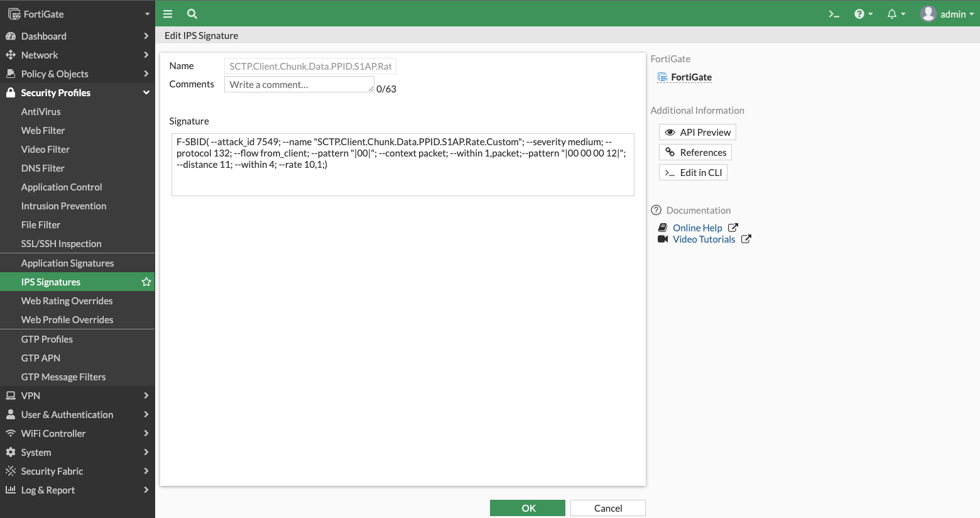Click the global search icon
980x518 pixels.
[x=192, y=13]
